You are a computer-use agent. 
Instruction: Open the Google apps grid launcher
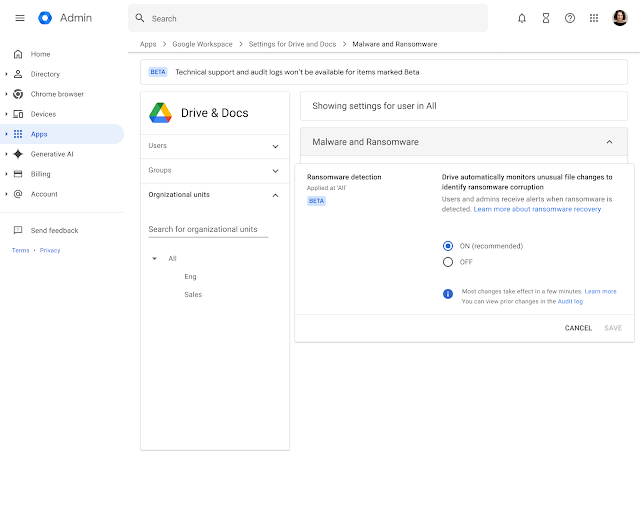coord(594,18)
